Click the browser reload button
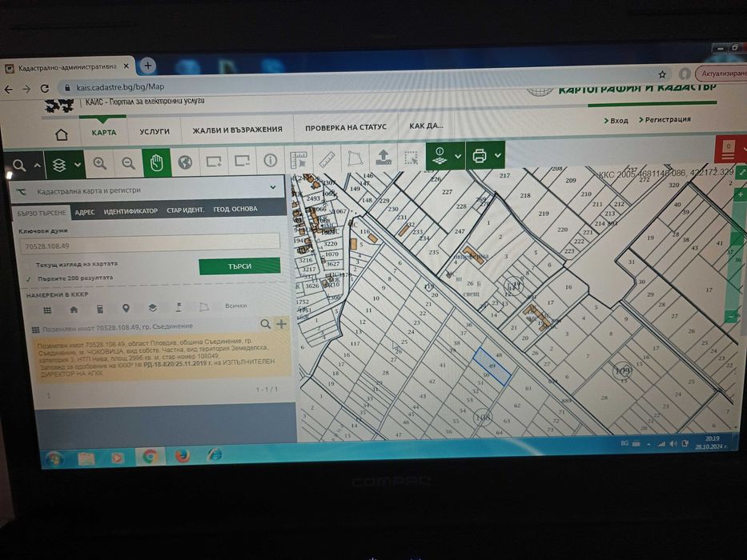 click(44, 88)
